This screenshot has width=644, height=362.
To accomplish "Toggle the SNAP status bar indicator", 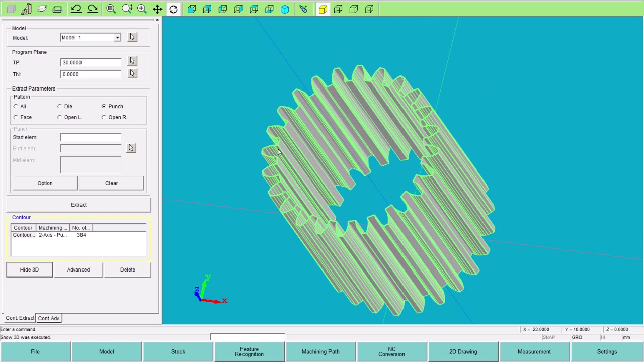I will [548, 337].
